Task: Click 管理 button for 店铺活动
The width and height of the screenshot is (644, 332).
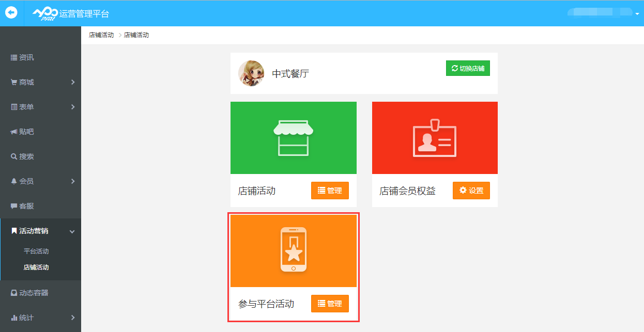Action: click(330, 191)
